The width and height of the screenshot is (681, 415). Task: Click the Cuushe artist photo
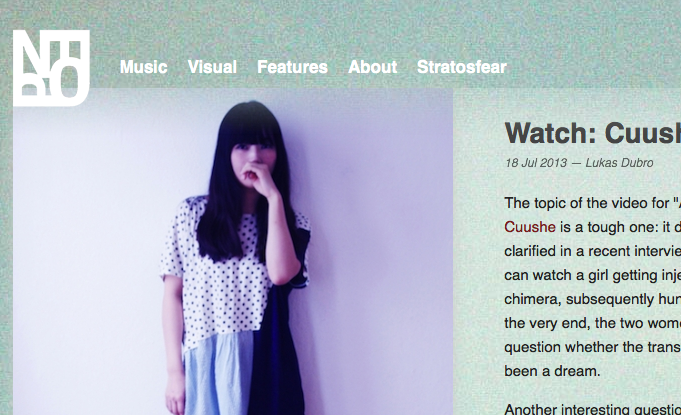tap(233, 252)
